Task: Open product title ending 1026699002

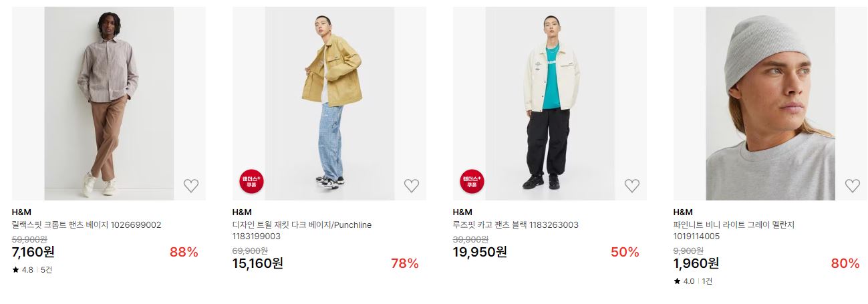Action: 87,225
